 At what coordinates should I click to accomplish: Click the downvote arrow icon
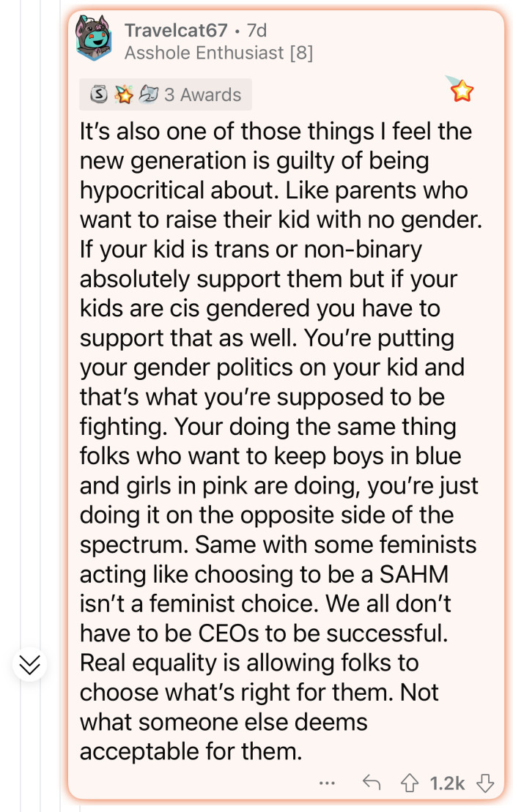click(x=485, y=782)
